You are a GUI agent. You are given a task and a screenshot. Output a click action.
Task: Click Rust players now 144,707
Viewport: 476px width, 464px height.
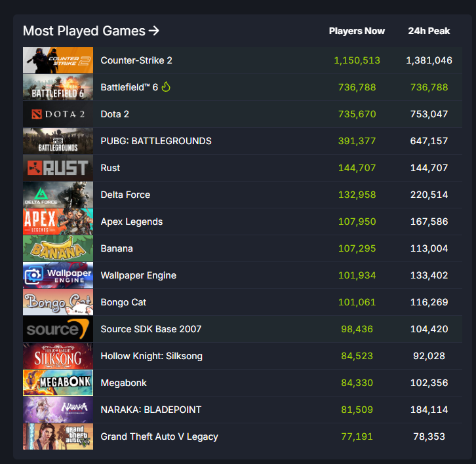[357, 168]
